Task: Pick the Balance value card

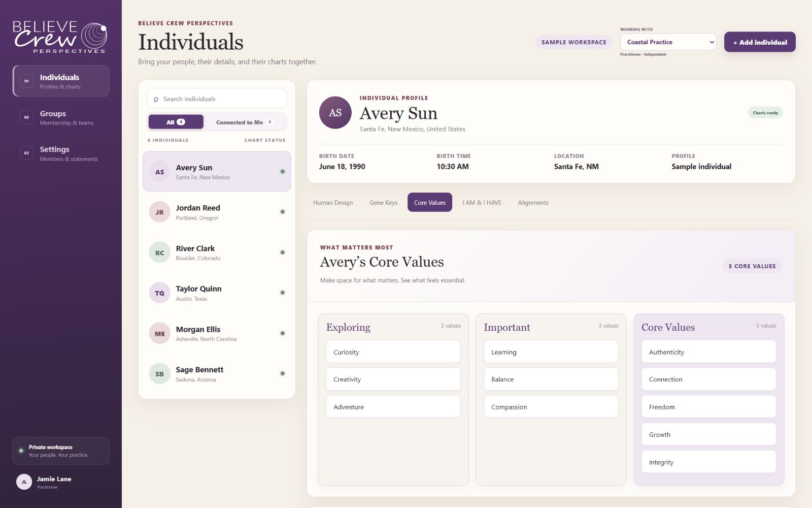Action: [x=551, y=379]
